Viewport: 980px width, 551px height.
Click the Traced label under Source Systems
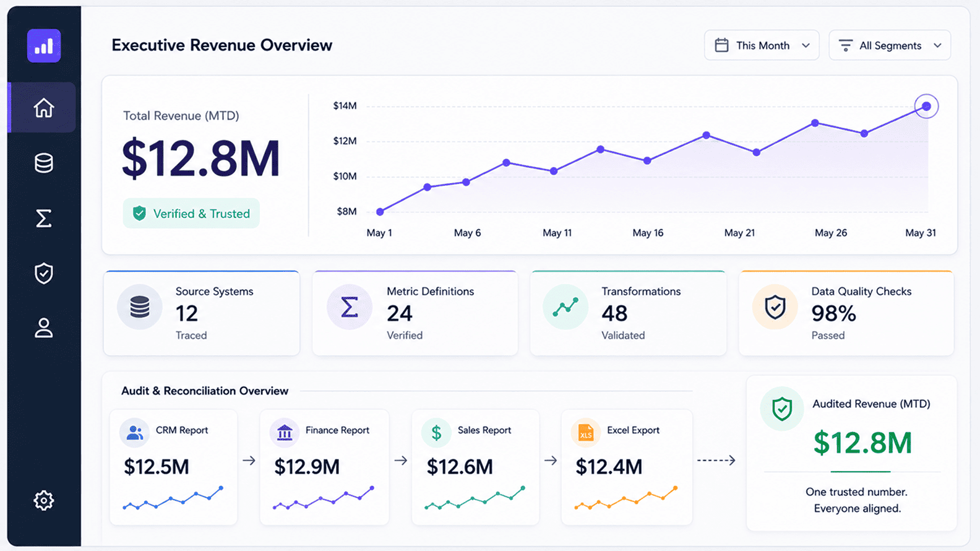tap(191, 336)
